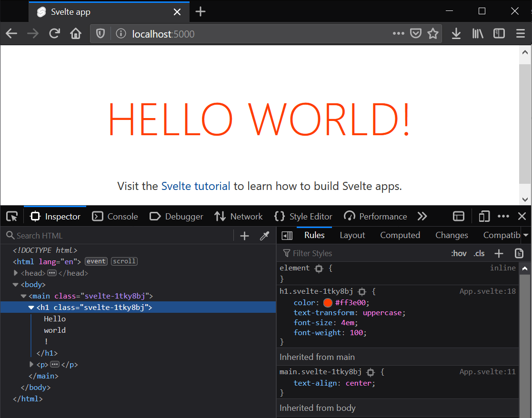Open App.svelte:18 source link

click(x=487, y=291)
